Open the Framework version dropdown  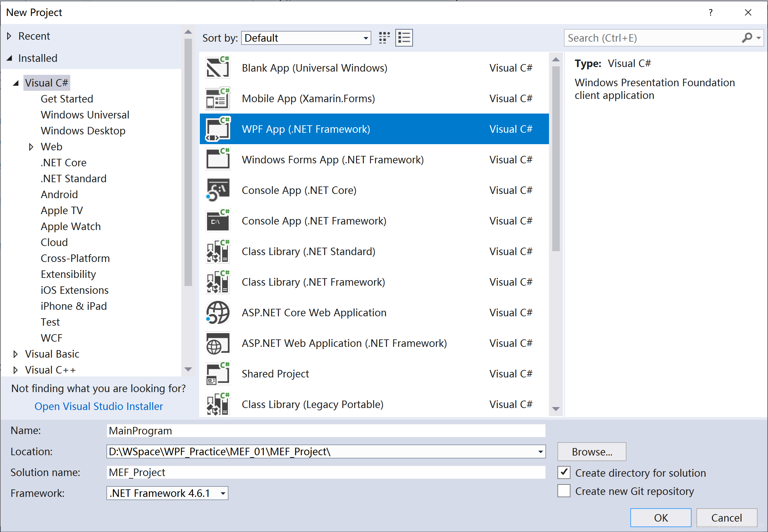pyautogui.click(x=223, y=493)
